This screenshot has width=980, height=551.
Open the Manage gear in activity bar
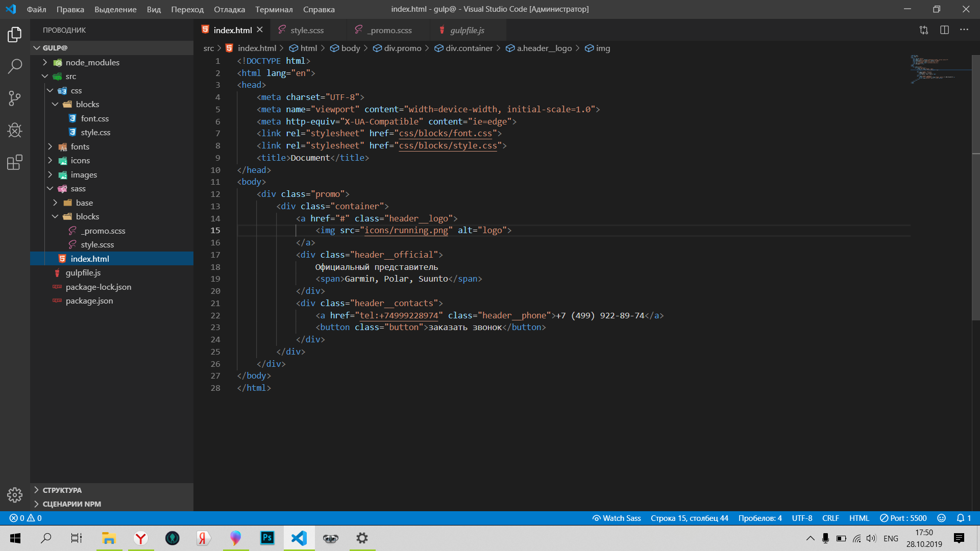15,494
